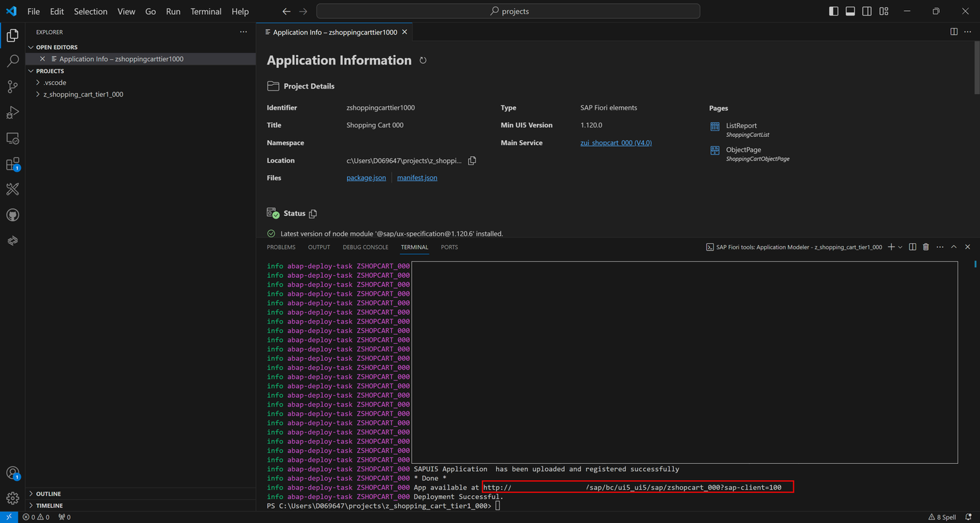Viewport: 980px width, 523px height.
Task: Open the Run menu
Action: click(174, 12)
